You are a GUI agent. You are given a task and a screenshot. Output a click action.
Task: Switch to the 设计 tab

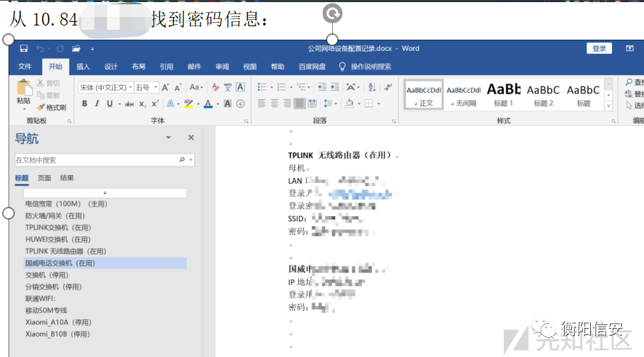[x=111, y=67]
